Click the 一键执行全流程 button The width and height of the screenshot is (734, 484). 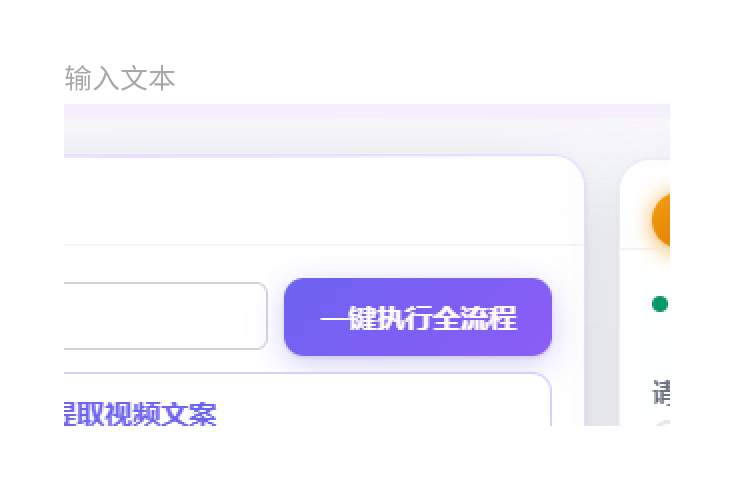(x=417, y=317)
